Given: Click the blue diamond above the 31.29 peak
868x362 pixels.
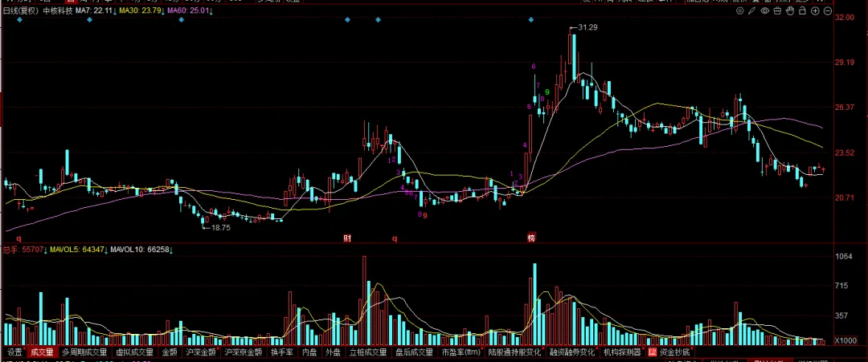Looking at the screenshot, I should pyautogui.click(x=531, y=20).
